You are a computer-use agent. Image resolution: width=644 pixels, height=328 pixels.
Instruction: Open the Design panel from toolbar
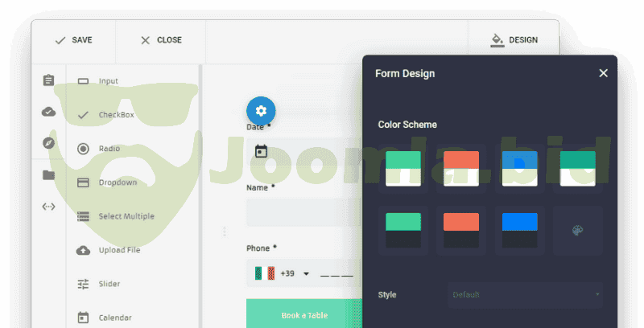(x=514, y=40)
